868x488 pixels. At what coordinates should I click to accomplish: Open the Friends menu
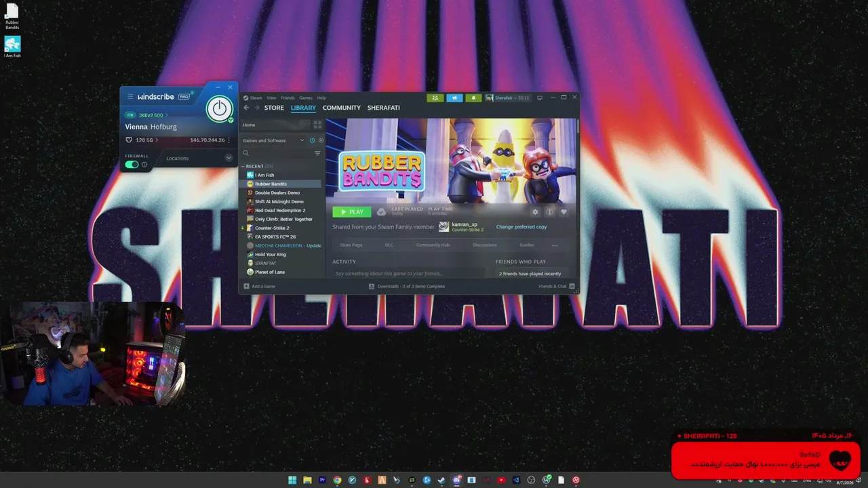coord(288,98)
